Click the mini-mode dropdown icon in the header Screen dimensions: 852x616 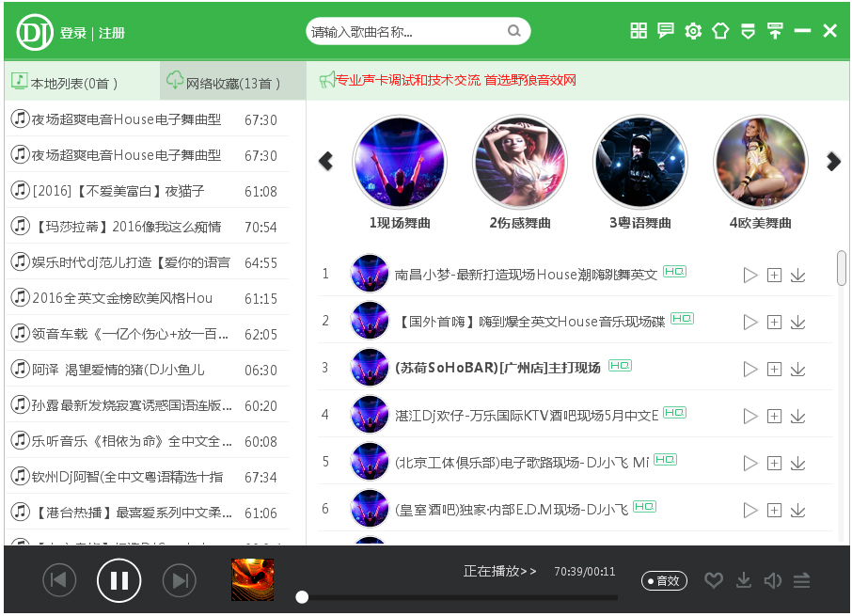pyautogui.click(x=749, y=31)
